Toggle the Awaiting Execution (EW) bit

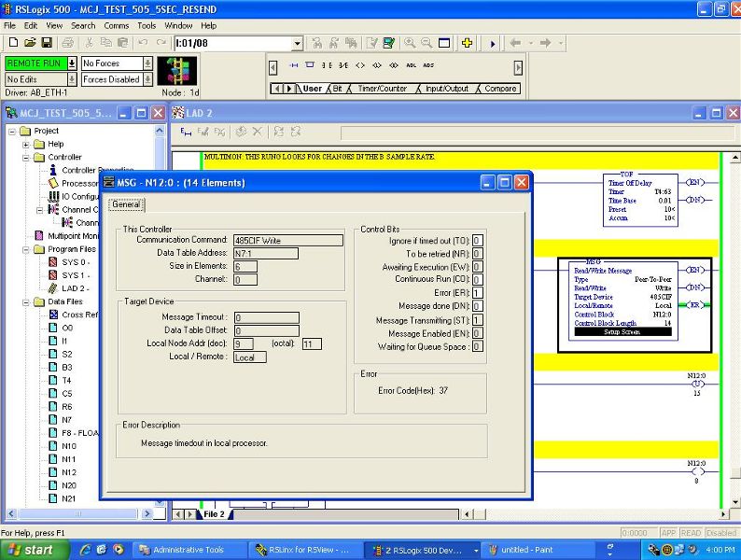coord(477,267)
